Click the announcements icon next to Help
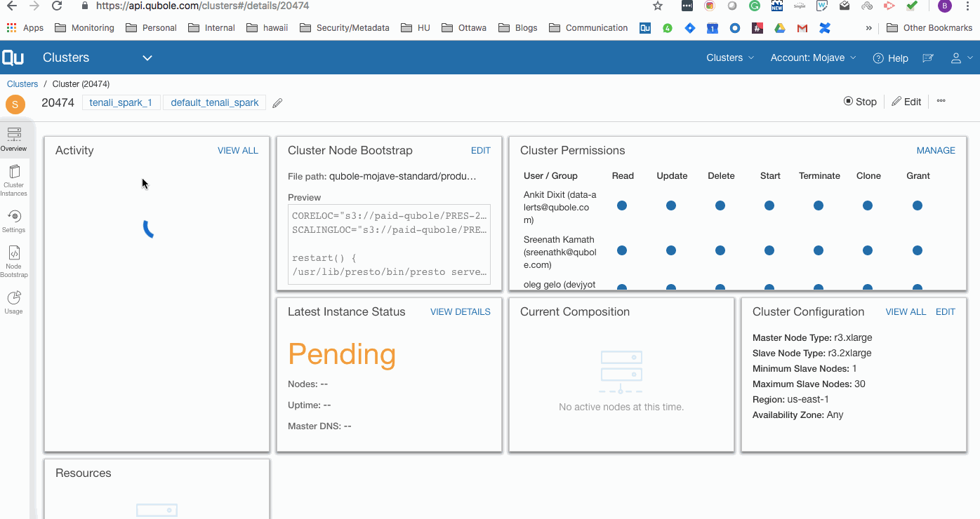Viewport: 980px width, 519px height. 928,58
